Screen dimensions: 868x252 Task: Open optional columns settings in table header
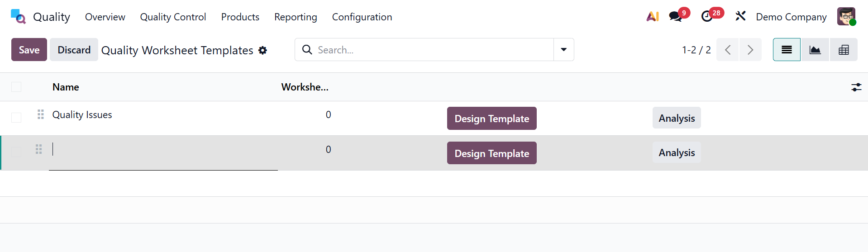(856, 87)
